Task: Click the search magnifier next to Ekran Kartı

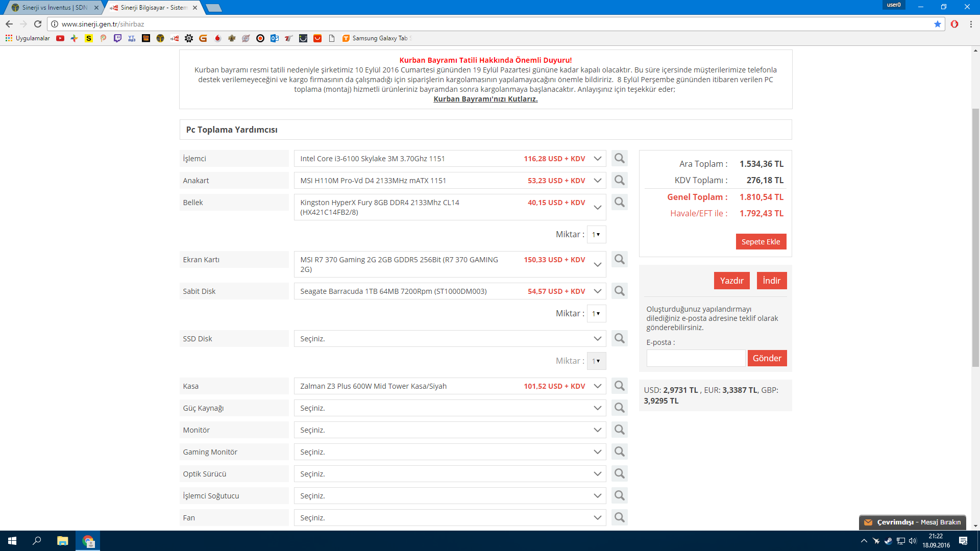Action: click(619, 259)
